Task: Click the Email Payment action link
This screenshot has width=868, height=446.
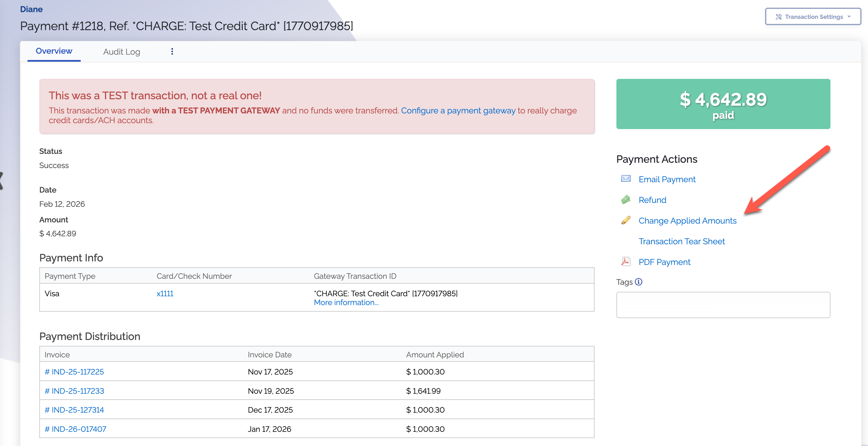Action: tap(667, 179)
